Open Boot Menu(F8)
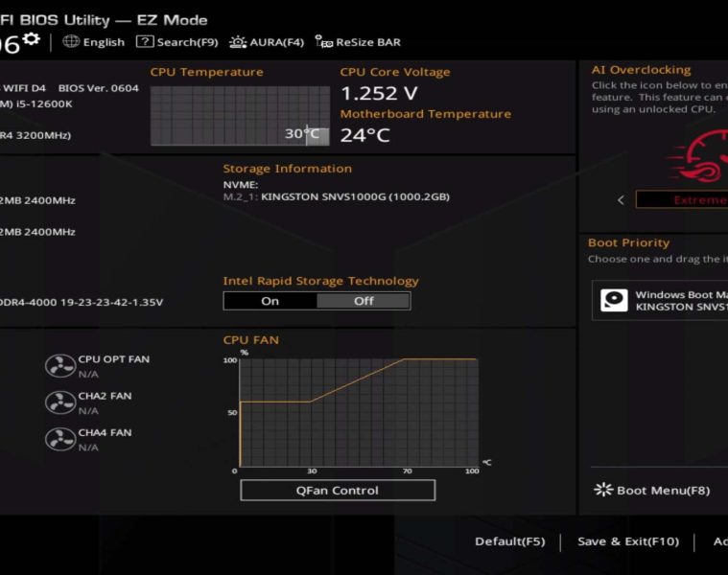This screenshot has height=575, width=728. click(x=652, y=490)
